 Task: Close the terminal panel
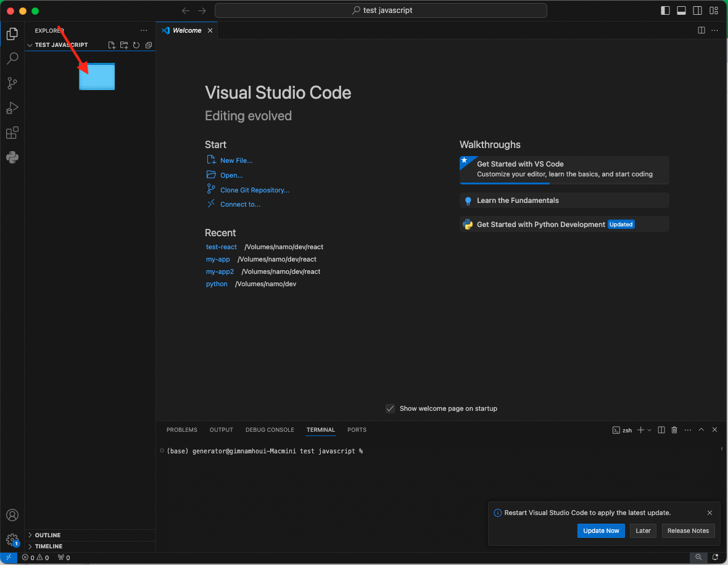[x=714, y=430]
